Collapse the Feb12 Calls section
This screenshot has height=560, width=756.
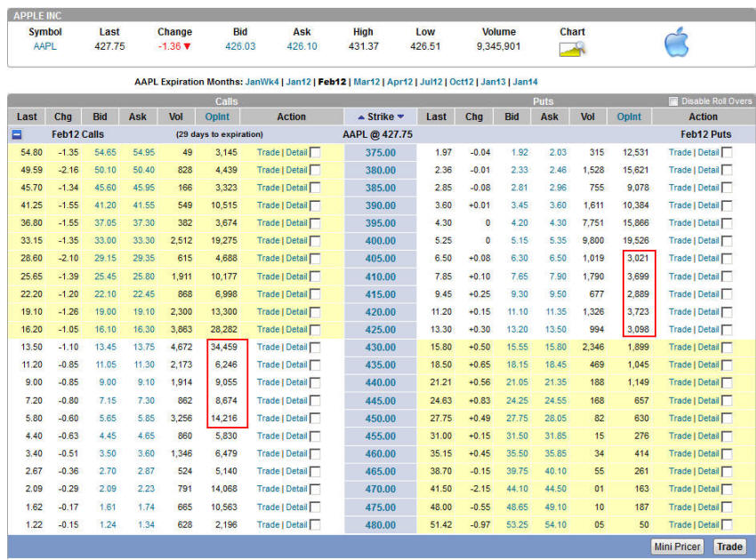[17, 134]
